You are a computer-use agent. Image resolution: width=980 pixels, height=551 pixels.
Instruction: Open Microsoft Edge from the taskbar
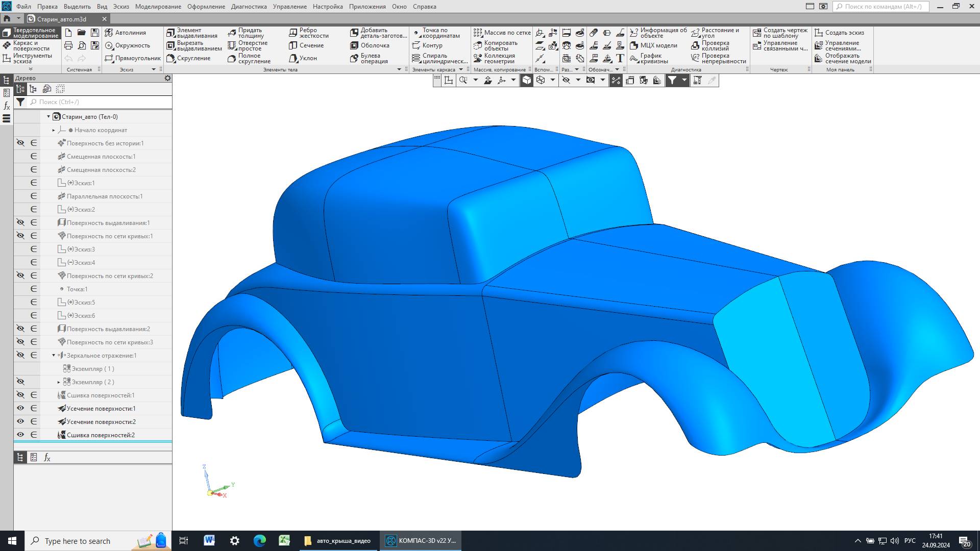click(x=259, y=541)
